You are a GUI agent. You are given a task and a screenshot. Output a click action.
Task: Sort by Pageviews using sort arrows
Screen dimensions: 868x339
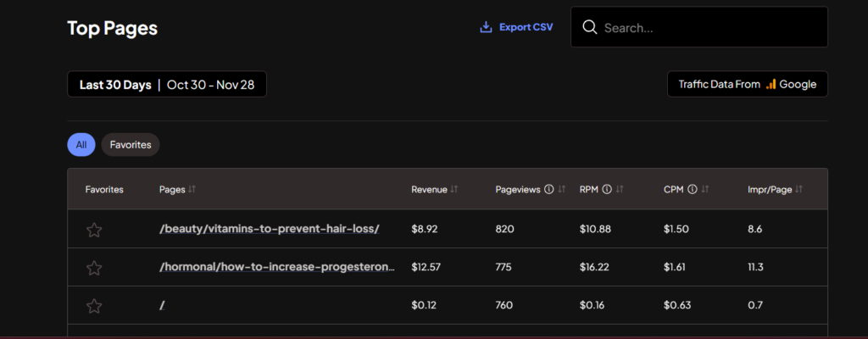[561, 190]
